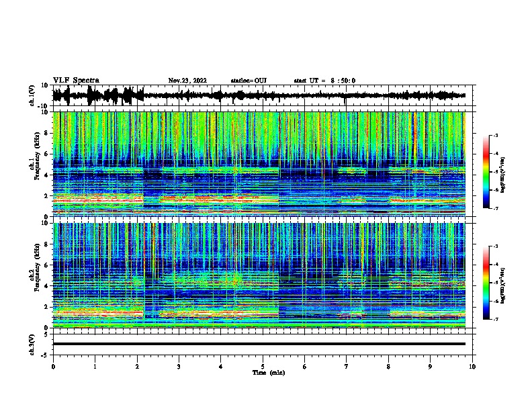Click the ch.1 voltage waveform trace

[x=259, y=95]
